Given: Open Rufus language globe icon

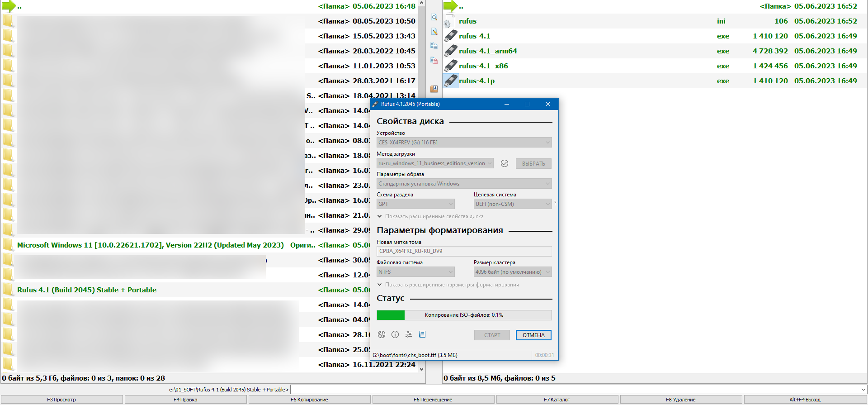Looking at the screenshot, I should pos(382,334).
